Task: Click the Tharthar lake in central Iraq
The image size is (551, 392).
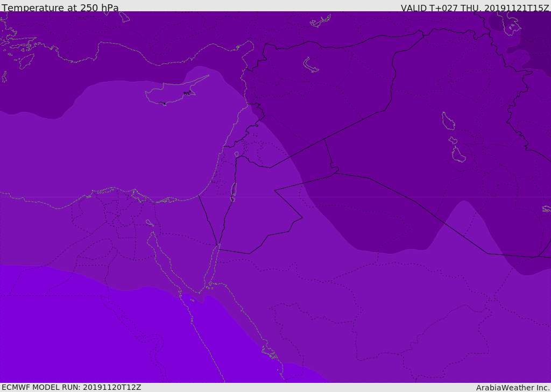Action: point(448,121)
